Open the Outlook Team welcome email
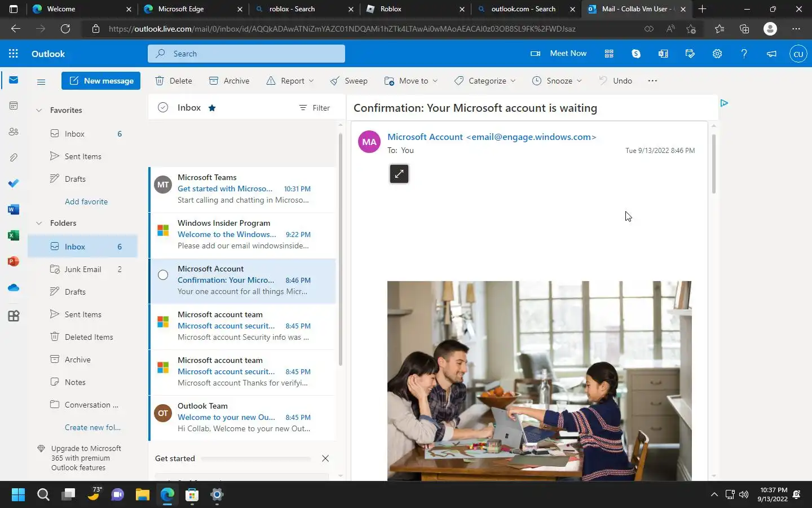This screenshot has width=812, height=508. point(242,418)
